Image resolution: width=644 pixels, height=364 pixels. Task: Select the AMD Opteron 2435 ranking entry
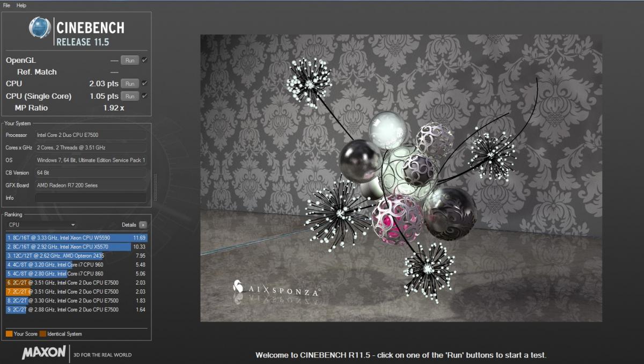pos(75,256)
